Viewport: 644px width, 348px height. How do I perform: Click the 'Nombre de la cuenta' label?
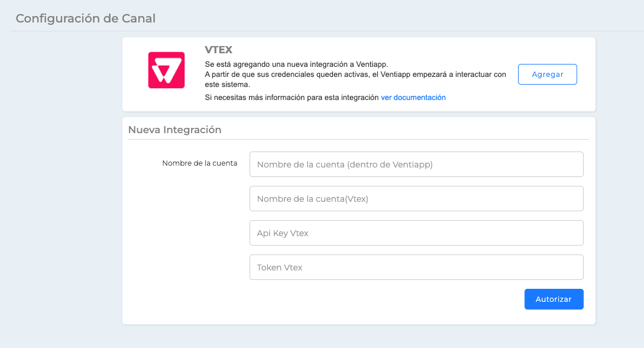200,163
